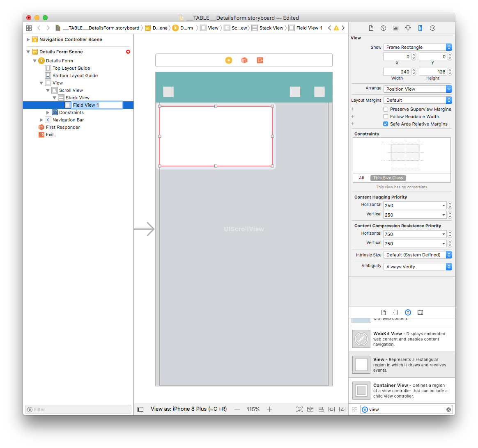The width and height of the screenshot is (478, 448).
Task: Uncheck Safe Area Relative Margins
Action: pos(386,124)
